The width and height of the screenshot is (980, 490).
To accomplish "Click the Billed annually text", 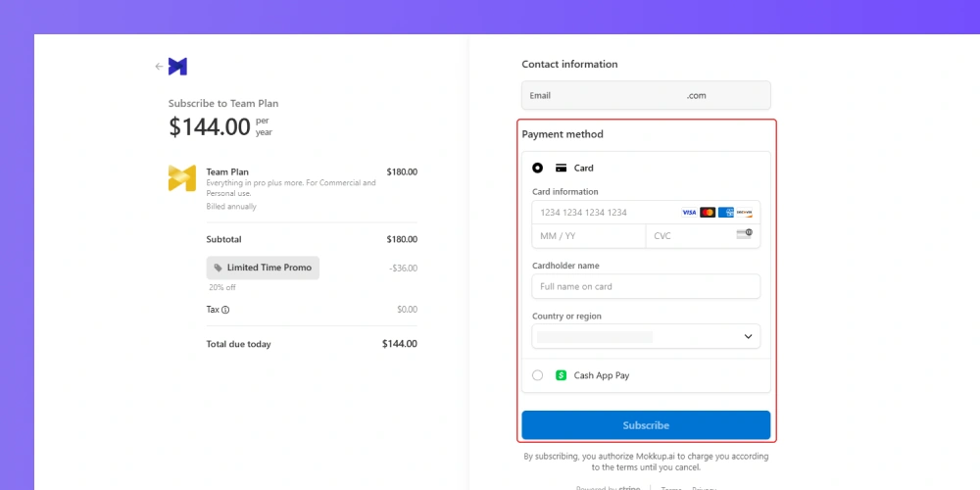I will [231, 206].
